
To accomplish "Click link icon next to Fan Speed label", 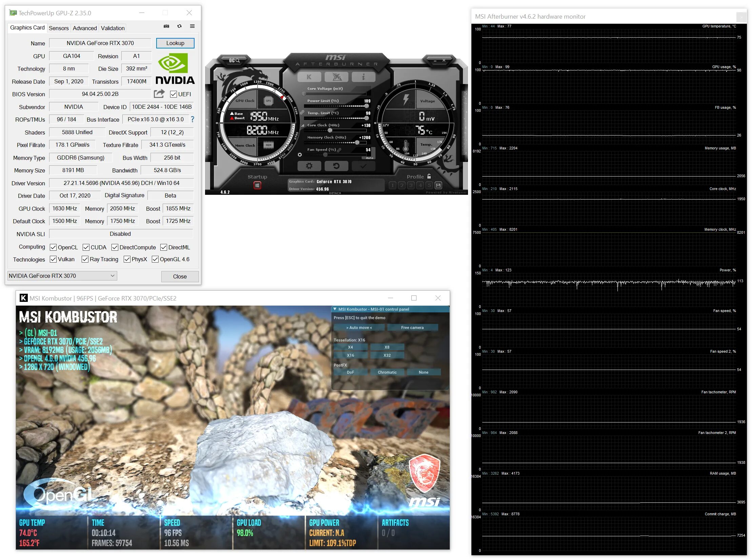I will pos(339,150).
